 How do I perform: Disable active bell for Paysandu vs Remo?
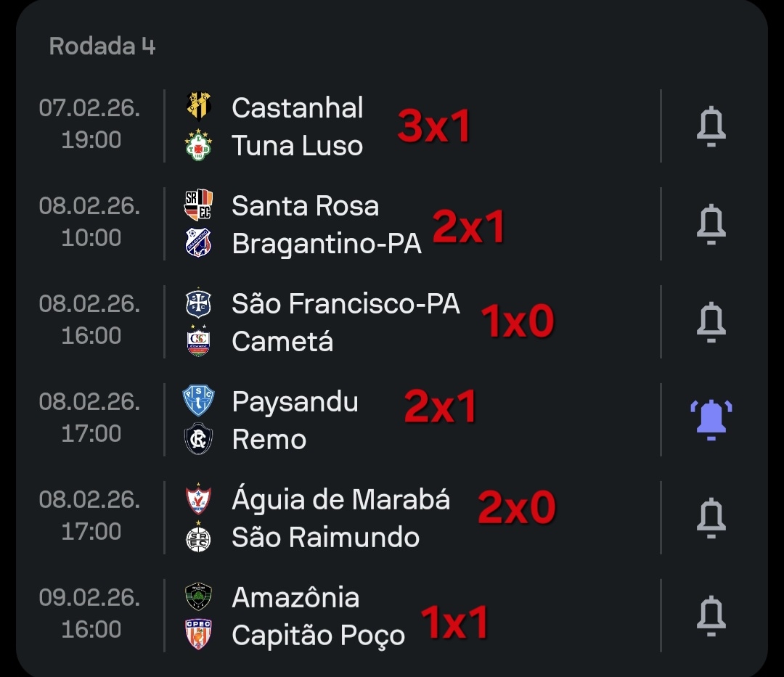click(711, 420)
